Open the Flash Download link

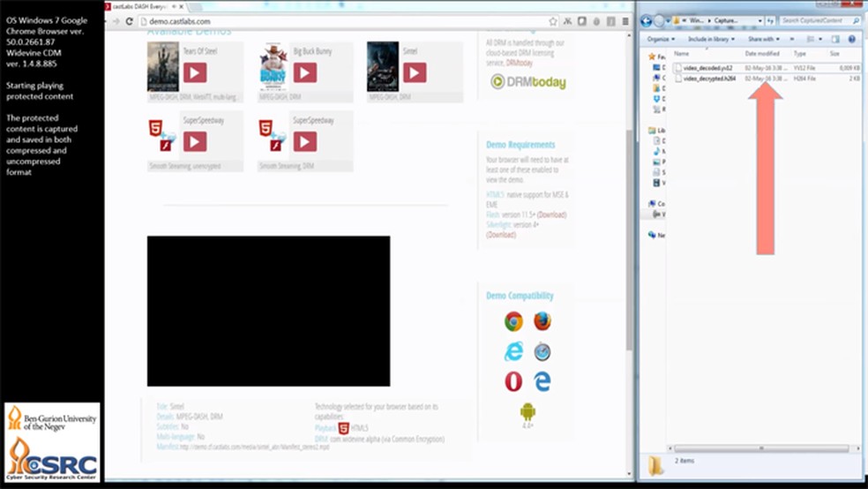coord(551,214)
